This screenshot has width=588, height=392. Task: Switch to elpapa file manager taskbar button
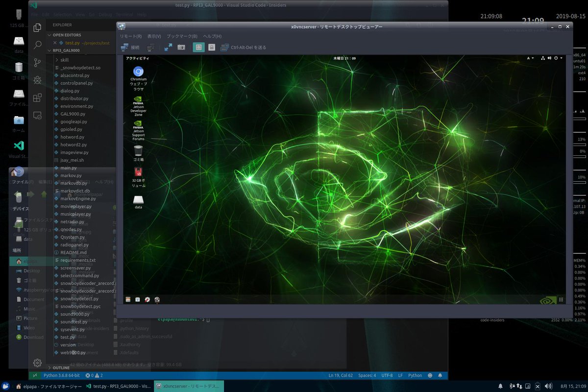click(x=49, y=387)
